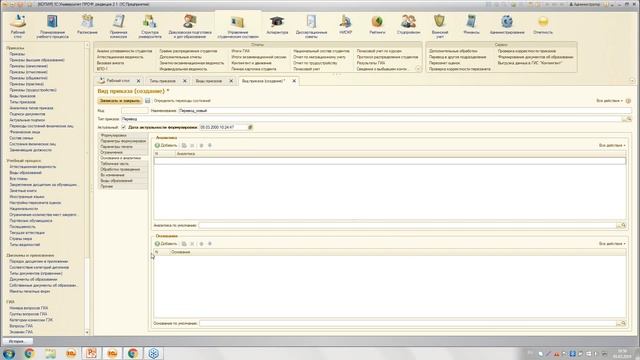Image resolution: width=640 pixels, height=360 pixels.
Task: Open Анализ успеваемости студентов report
Action: point(124,51)
